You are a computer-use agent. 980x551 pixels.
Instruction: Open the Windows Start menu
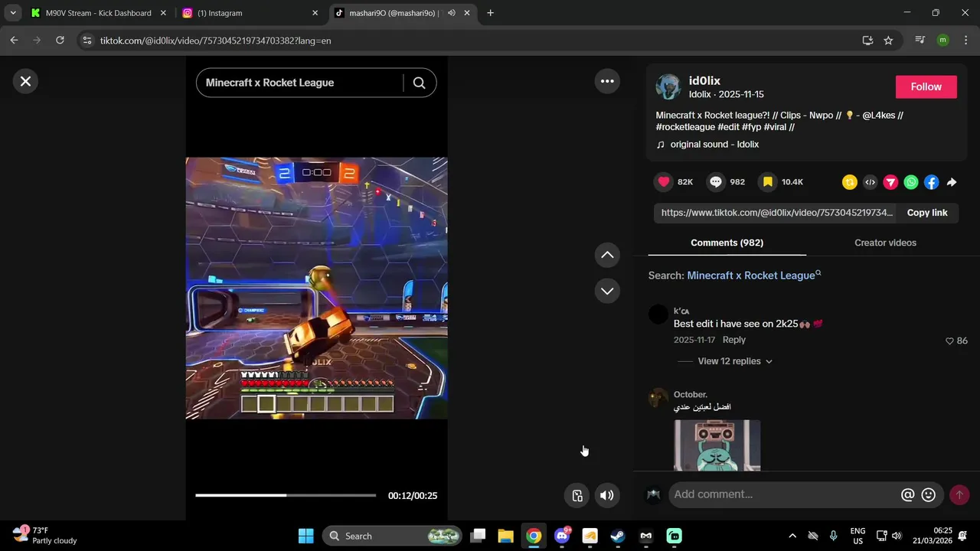coord(305,536)
